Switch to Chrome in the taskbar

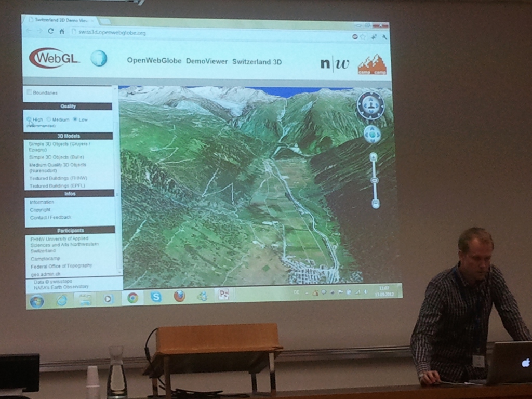[132, 298]
